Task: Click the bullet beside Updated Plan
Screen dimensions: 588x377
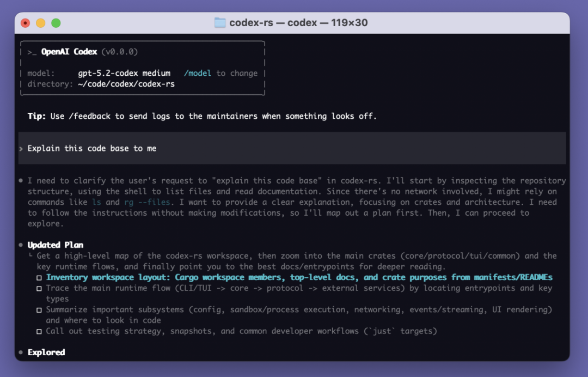Action: pyautogui.click(x=21, y=245)
